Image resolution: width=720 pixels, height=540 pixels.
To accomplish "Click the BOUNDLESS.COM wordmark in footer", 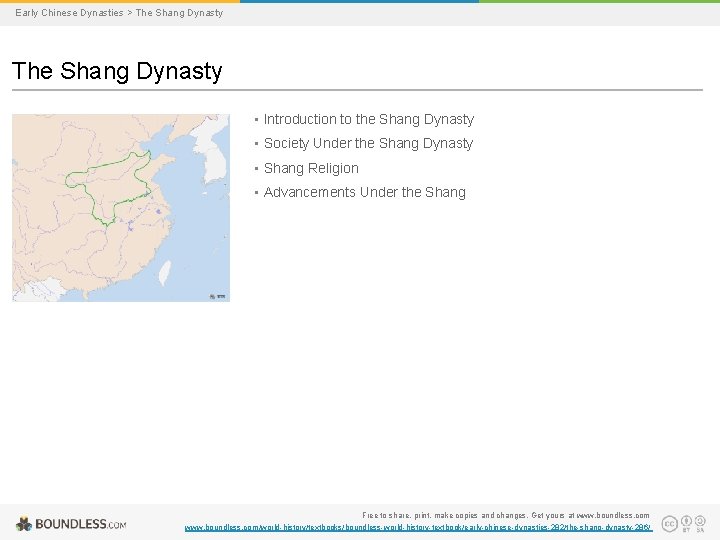I will (x=81, y=524).
